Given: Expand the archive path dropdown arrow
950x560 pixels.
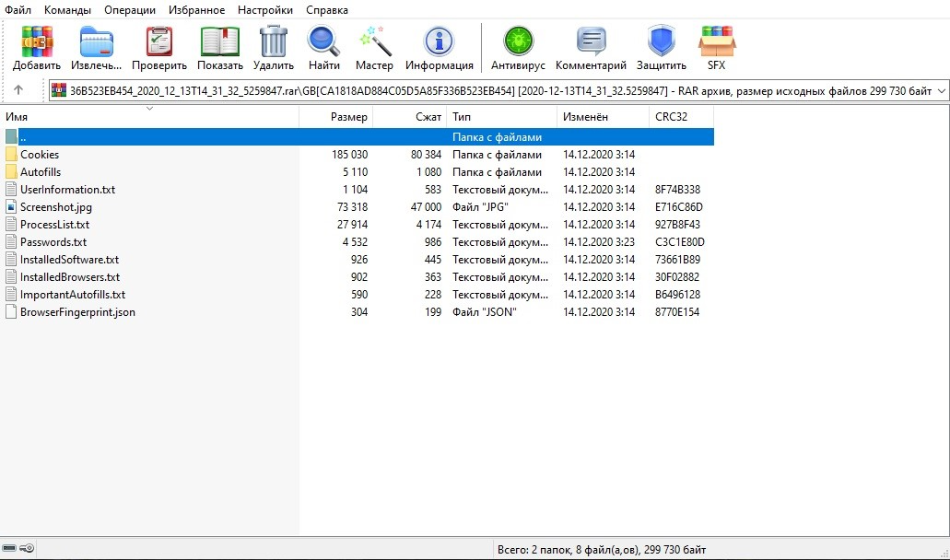Looking at the screenshot, I should (940, 90).
